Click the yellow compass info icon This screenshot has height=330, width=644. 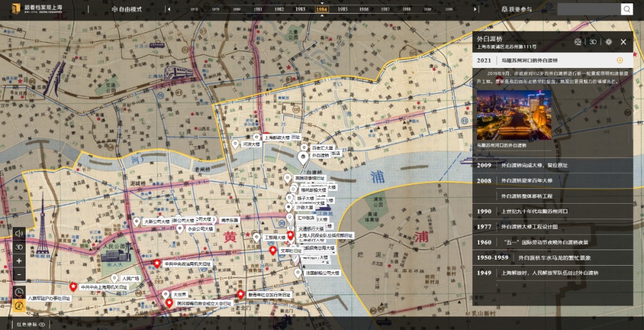[x=19, y=306]
